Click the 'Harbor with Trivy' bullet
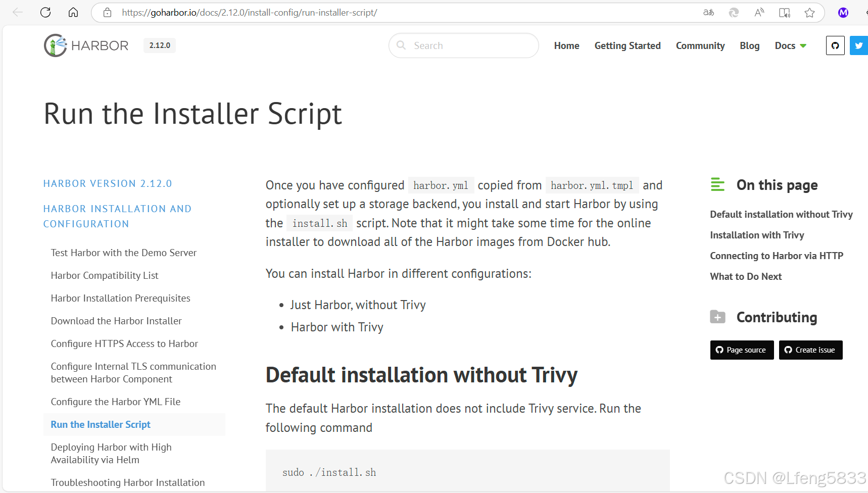868x493 pixels. [x=337, y=327]
